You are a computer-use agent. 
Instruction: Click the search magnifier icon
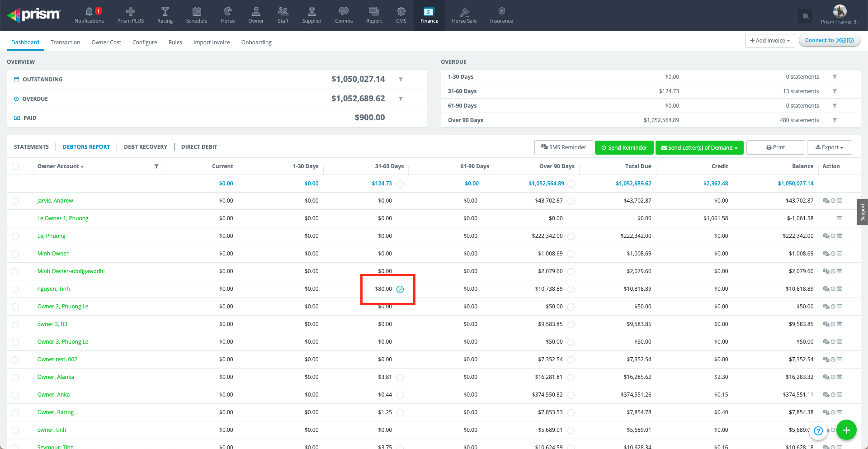pos(805,16)
